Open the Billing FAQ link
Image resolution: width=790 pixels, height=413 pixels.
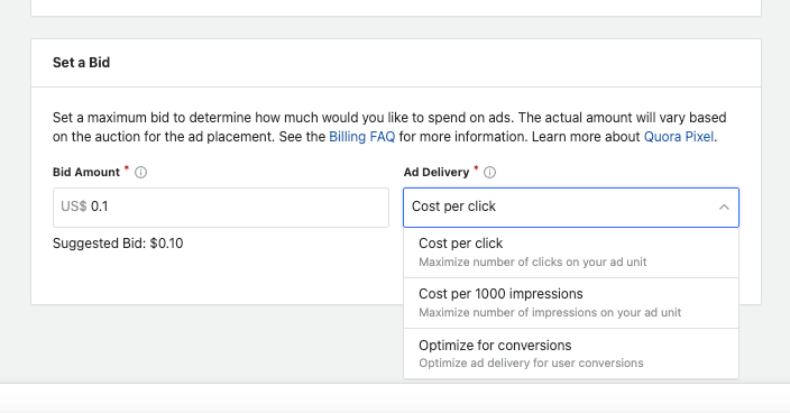[361, 136]
